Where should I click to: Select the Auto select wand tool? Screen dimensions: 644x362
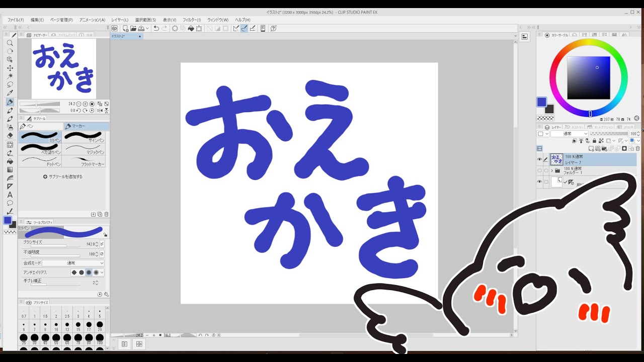click(x=10, y=76)
